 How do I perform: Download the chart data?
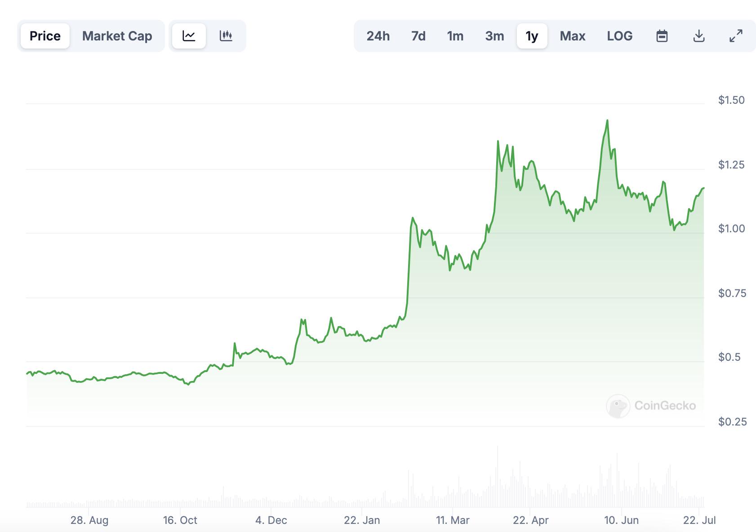[x=698, y=36]
